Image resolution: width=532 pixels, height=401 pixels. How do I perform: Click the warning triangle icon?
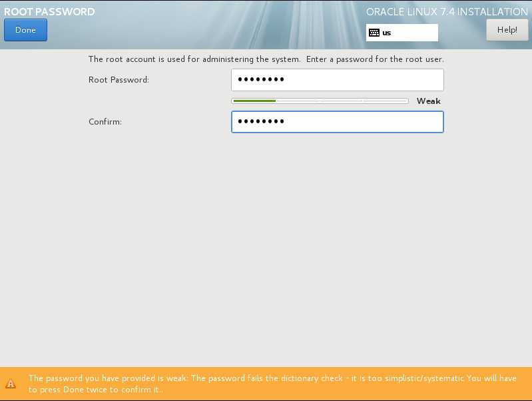[x=11, y=384]
